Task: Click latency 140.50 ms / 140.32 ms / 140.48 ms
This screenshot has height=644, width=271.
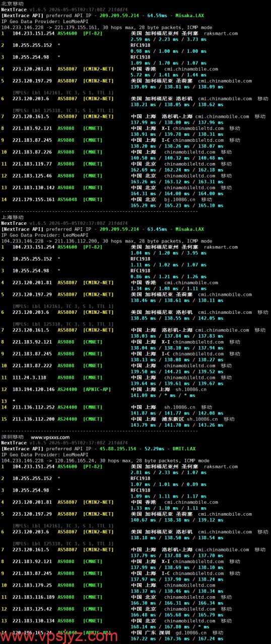Action: tap(173, 158)
